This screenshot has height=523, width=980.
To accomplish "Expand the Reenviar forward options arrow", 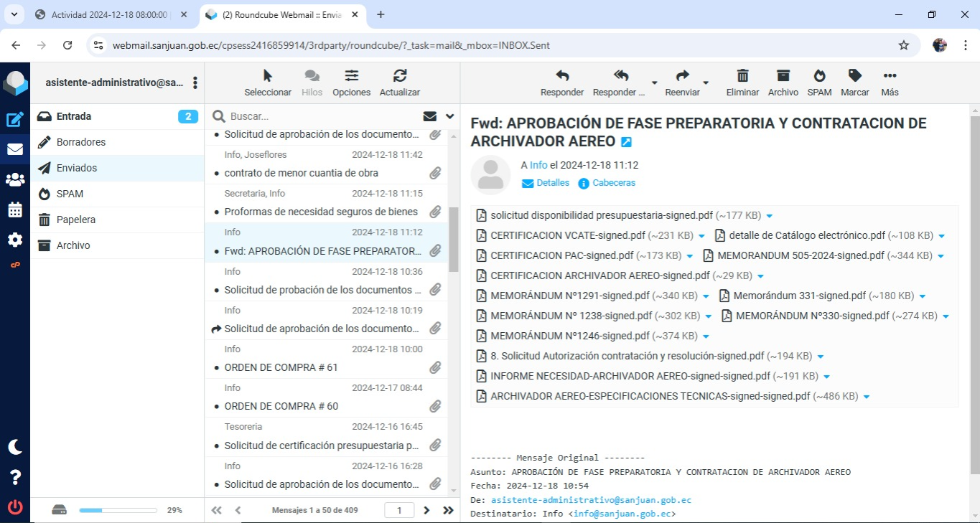I will [x=706, y=83].
